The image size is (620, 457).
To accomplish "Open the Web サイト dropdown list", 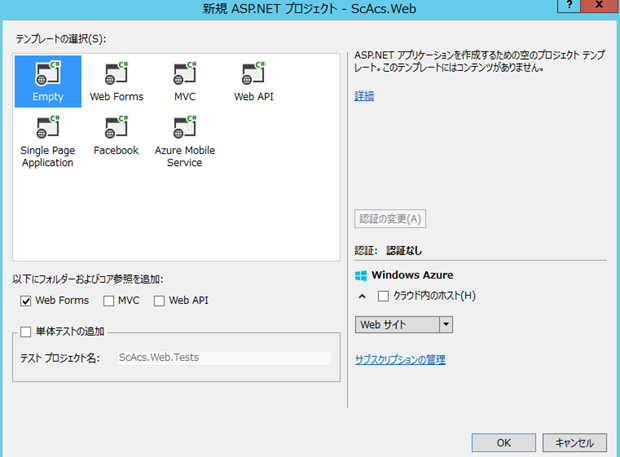I will pyautogui.click(x=404, y=325).
